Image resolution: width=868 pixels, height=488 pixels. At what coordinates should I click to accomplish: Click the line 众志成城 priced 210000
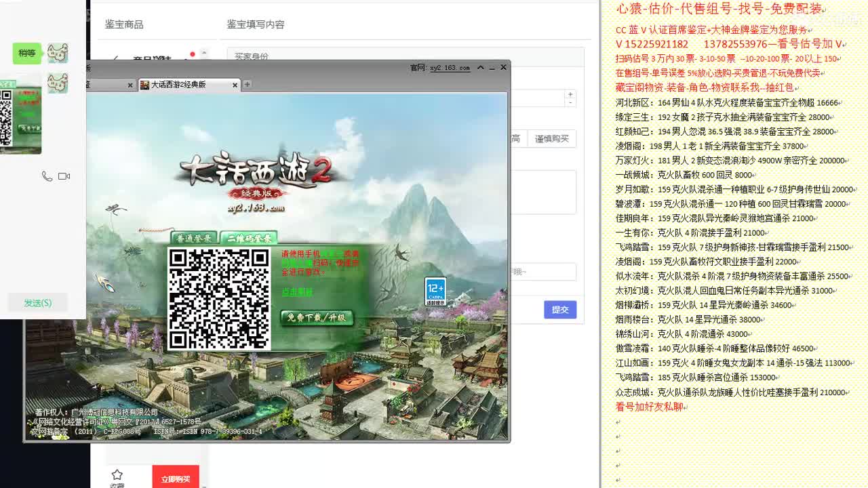click(x=730, y=392)
